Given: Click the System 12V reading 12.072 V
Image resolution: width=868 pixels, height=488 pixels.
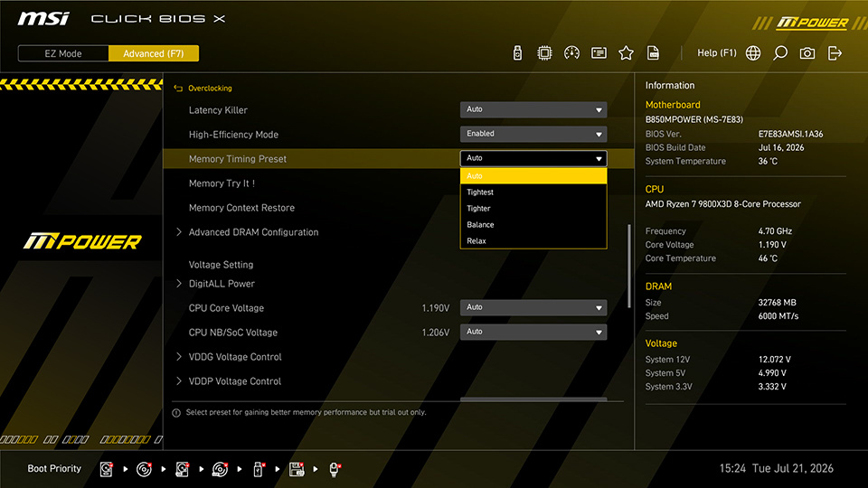Looking at the screenshot, I should click(775, 360).
